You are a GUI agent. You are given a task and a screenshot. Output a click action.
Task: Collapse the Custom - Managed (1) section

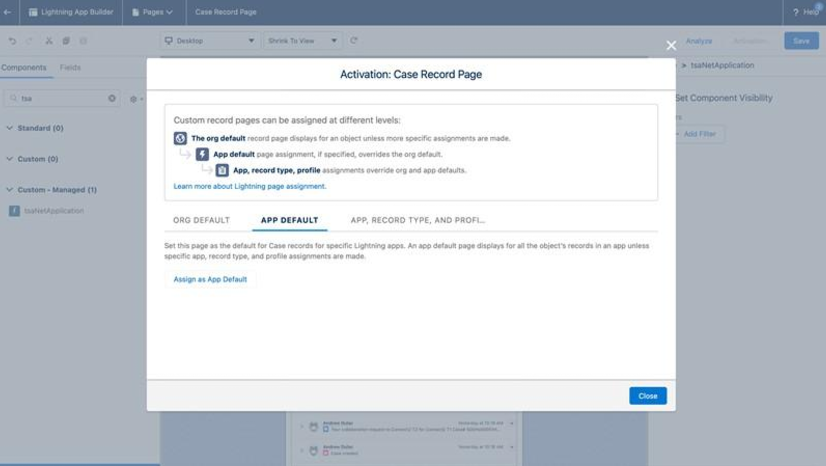(x=52, y=190)
